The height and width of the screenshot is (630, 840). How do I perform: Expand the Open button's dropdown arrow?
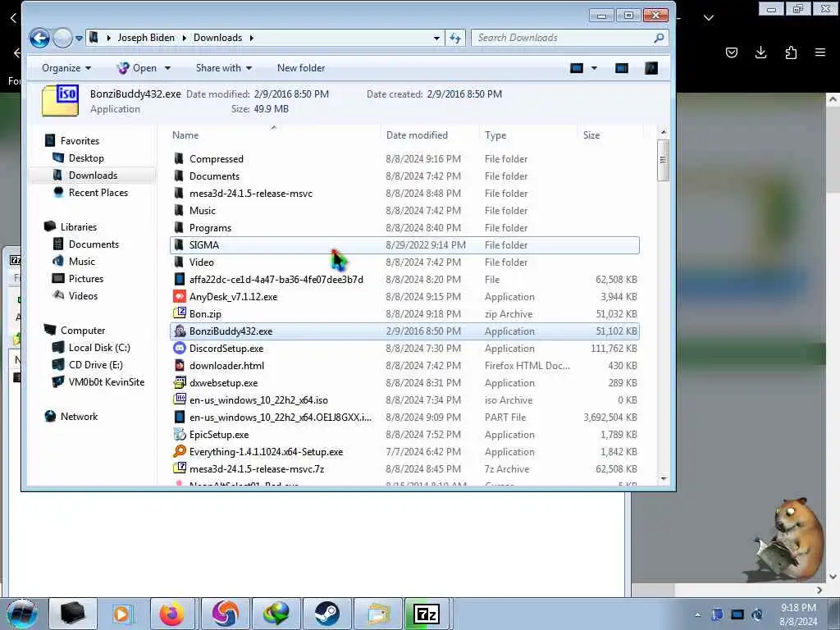tap(167, 68)
